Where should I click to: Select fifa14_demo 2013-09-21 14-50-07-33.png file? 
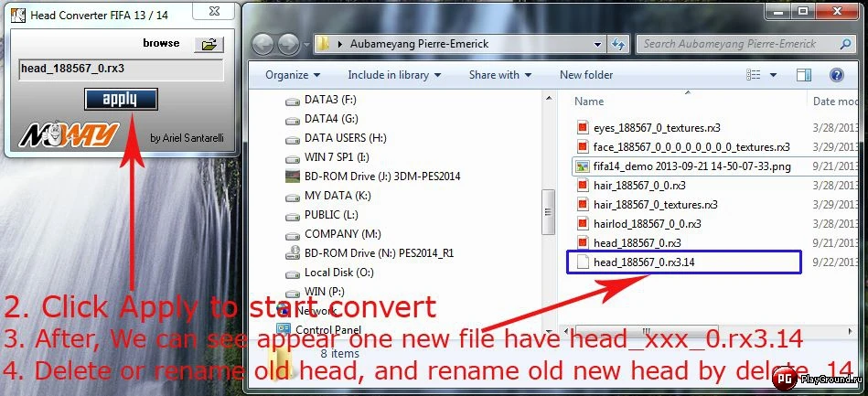[692, 166]
